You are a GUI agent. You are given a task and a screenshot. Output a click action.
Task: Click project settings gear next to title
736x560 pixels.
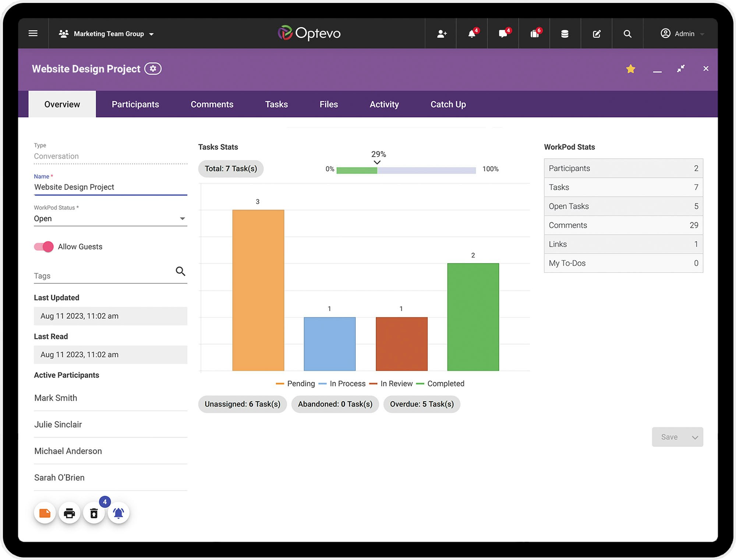(153, 69)
